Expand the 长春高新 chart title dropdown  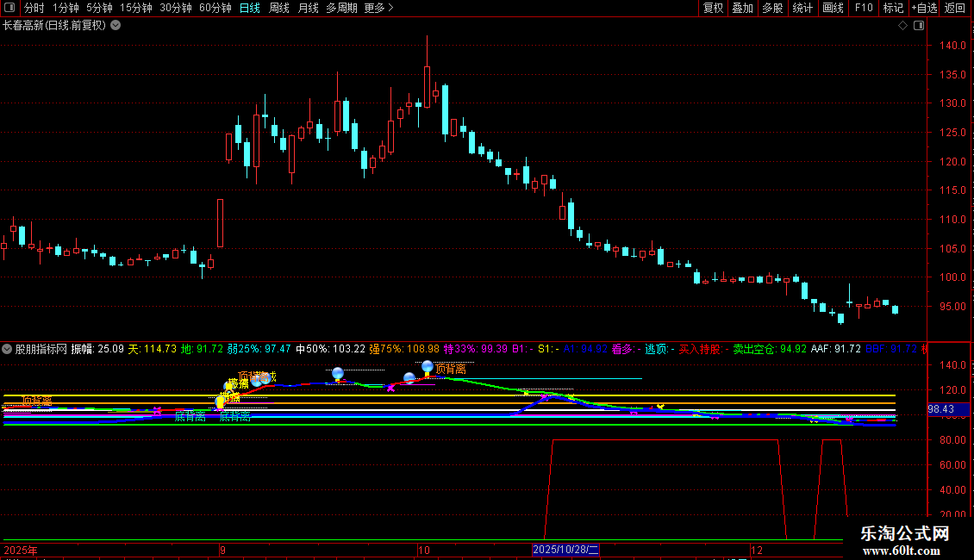click(116, 26)
